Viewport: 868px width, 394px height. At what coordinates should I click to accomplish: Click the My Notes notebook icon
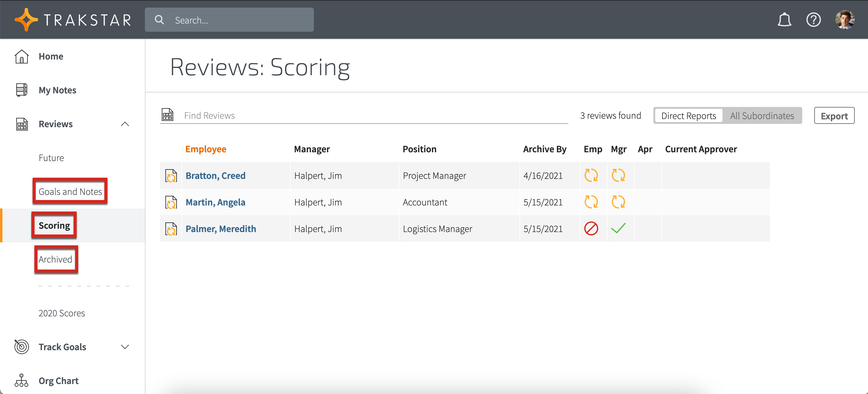click(21, 90)
